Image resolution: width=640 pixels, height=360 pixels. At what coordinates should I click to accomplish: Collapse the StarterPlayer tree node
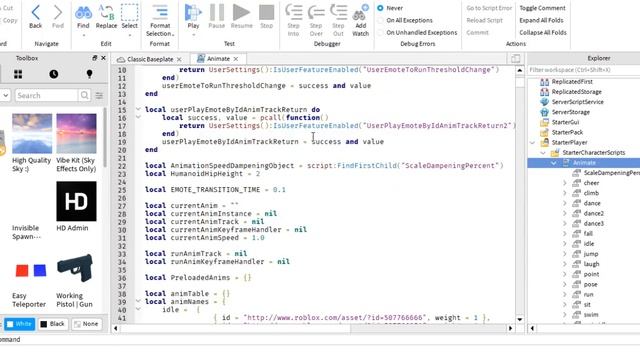[x=532, y=142]
